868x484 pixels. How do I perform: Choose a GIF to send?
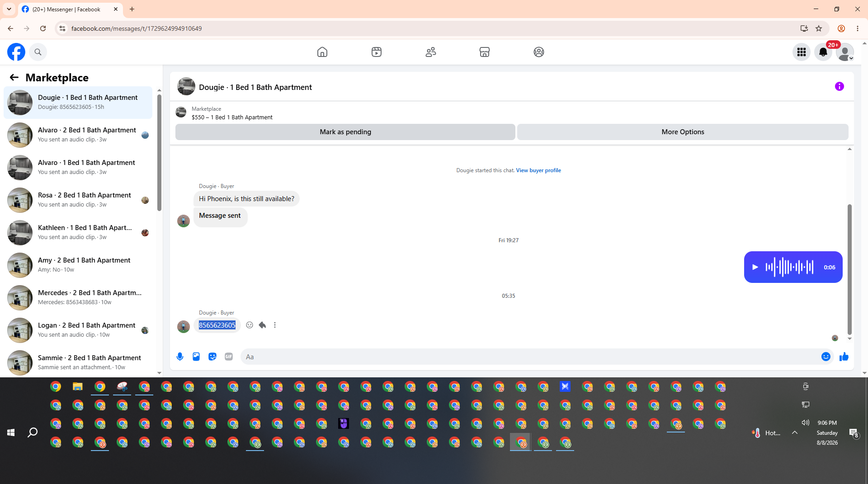[x=229, y=357]
